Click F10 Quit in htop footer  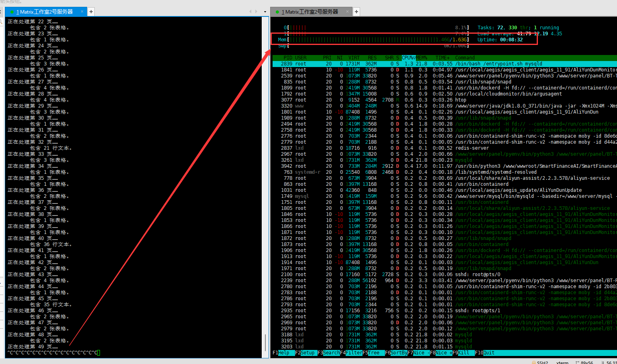[x=485, y=353]
